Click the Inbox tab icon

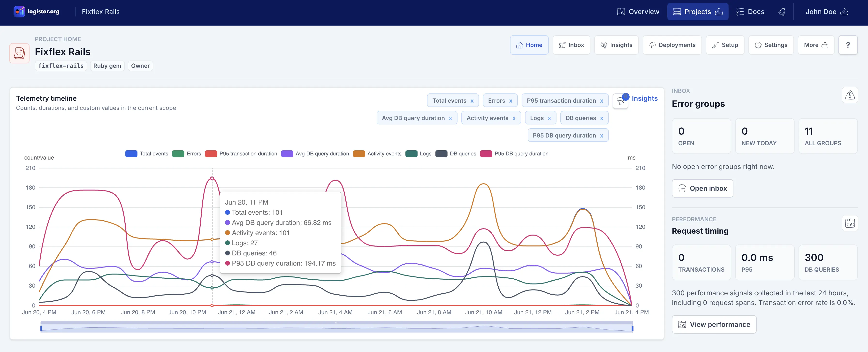tap(562, 45)
